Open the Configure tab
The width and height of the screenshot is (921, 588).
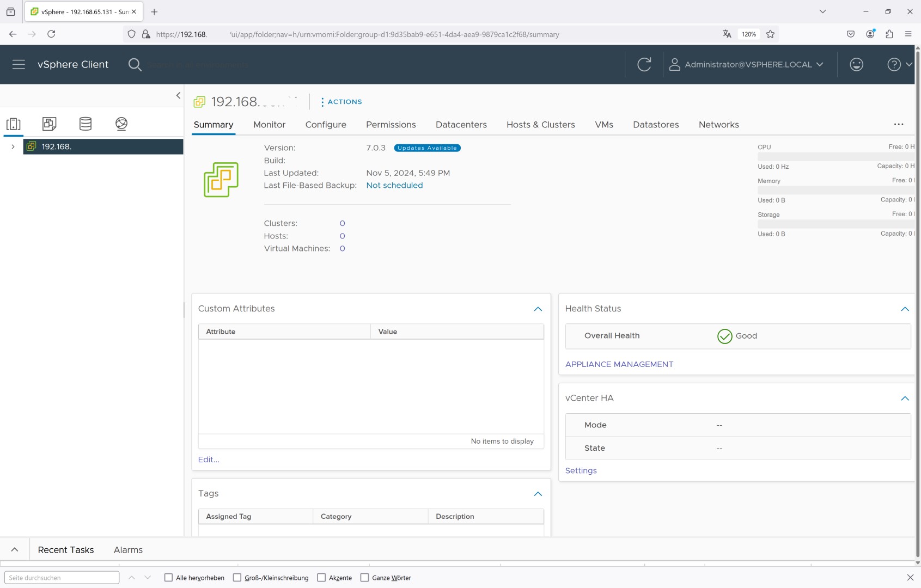point(326,125)
